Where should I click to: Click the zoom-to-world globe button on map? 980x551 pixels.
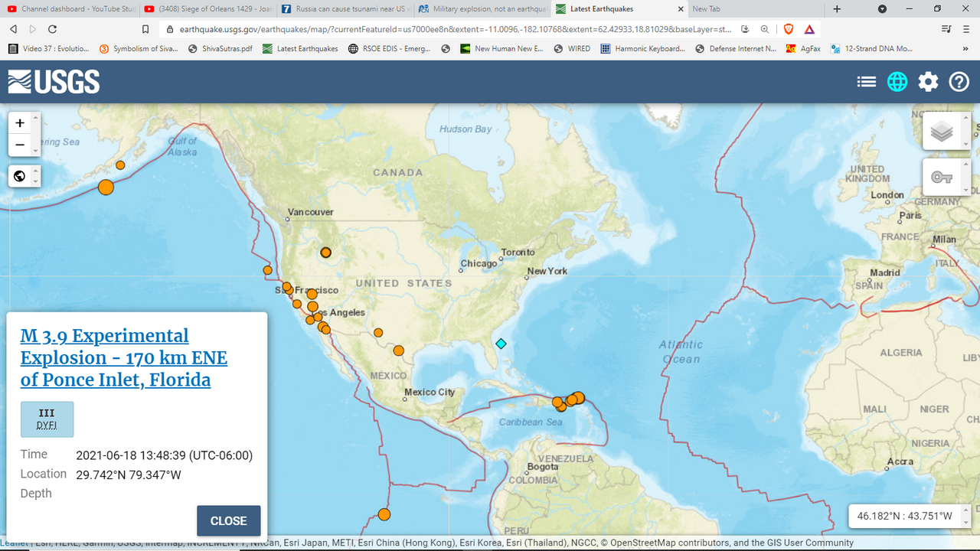coord(20,177)
